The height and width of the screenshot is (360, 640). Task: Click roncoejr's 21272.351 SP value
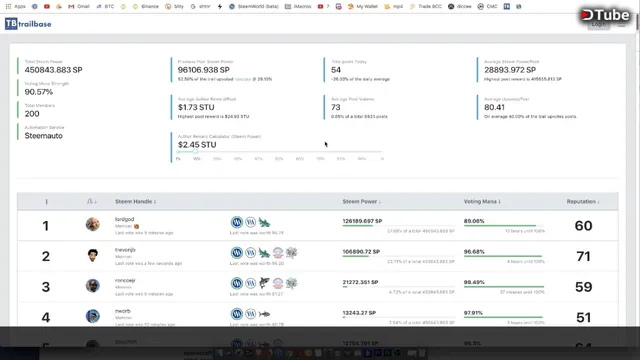(360, 282)
